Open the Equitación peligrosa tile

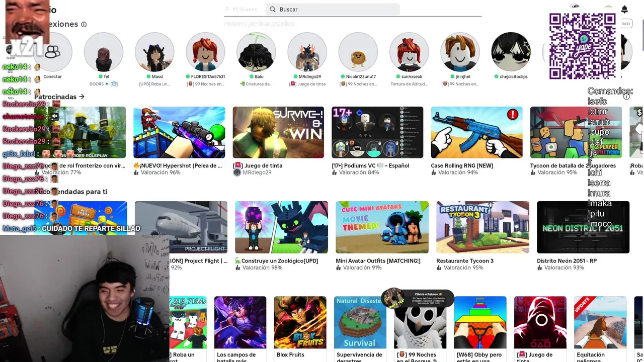click(x=600, y=322)
